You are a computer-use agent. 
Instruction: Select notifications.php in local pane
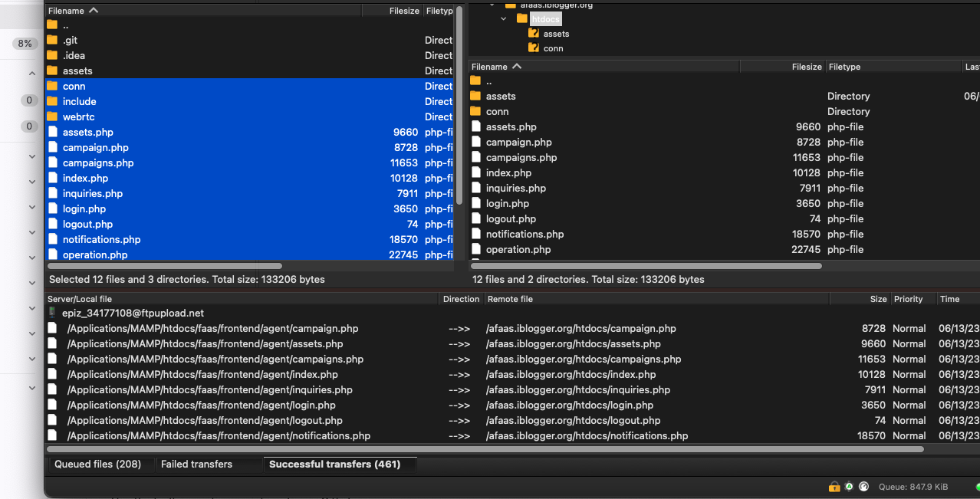pos(249,239)
